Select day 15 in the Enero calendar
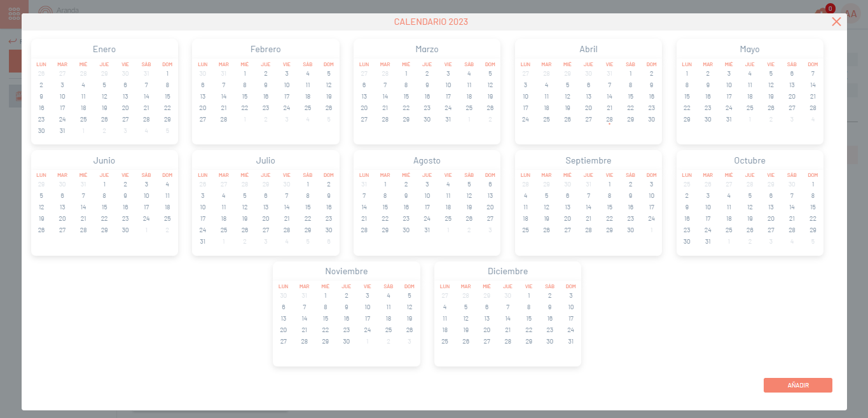 167,97
